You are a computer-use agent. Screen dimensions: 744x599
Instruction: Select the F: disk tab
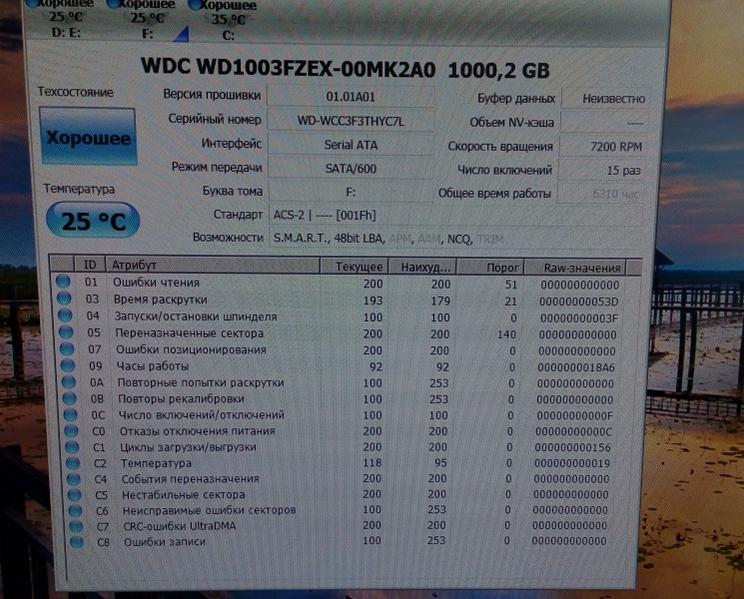coord(147,19)
